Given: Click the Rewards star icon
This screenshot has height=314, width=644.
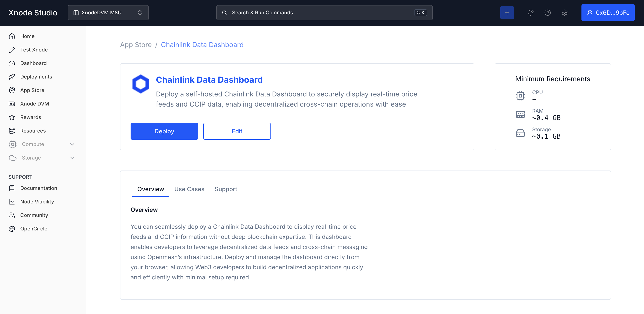Looking at the screenshot, I should (12, 117).
